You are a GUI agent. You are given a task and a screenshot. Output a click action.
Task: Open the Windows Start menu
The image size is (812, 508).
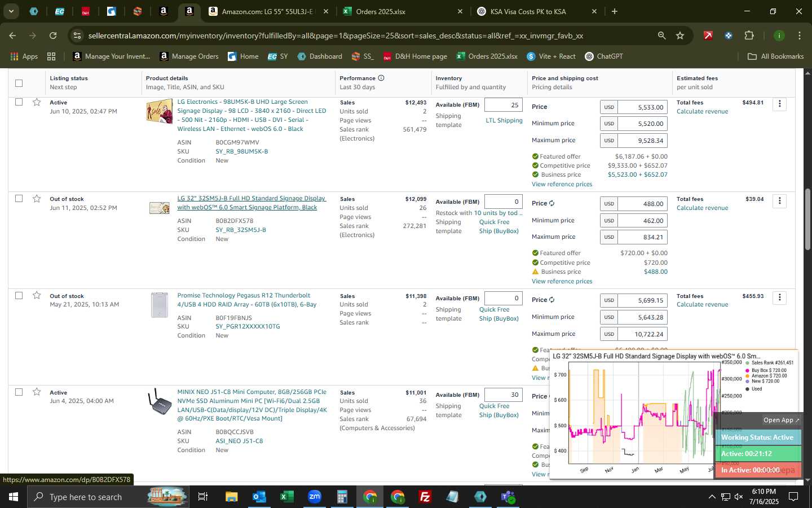13,497
